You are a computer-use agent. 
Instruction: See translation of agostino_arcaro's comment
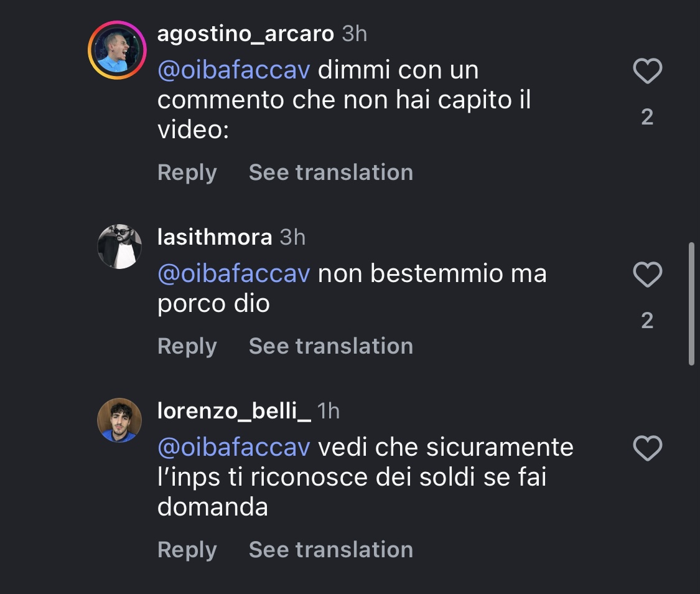coord(330,172)
